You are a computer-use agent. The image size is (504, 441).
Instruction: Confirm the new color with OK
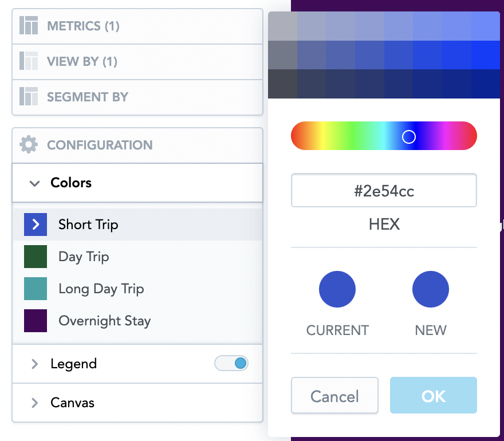point(434,396)
